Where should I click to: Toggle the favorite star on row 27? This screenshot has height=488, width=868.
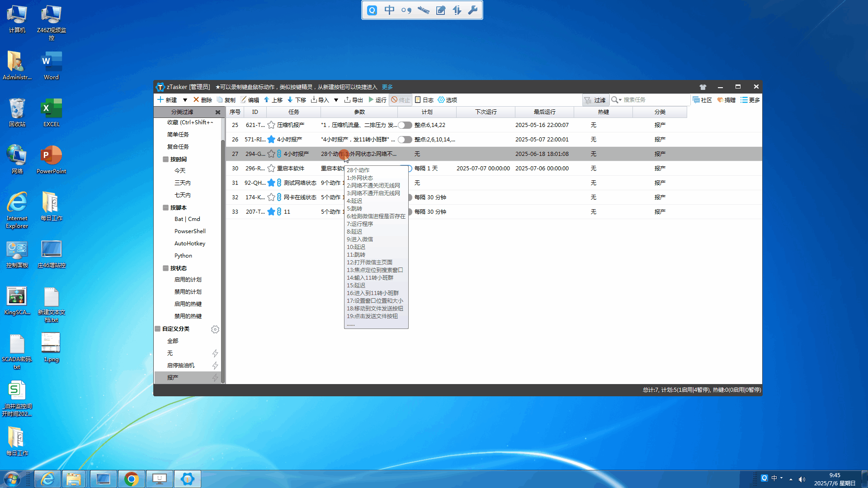coord(271,154)
